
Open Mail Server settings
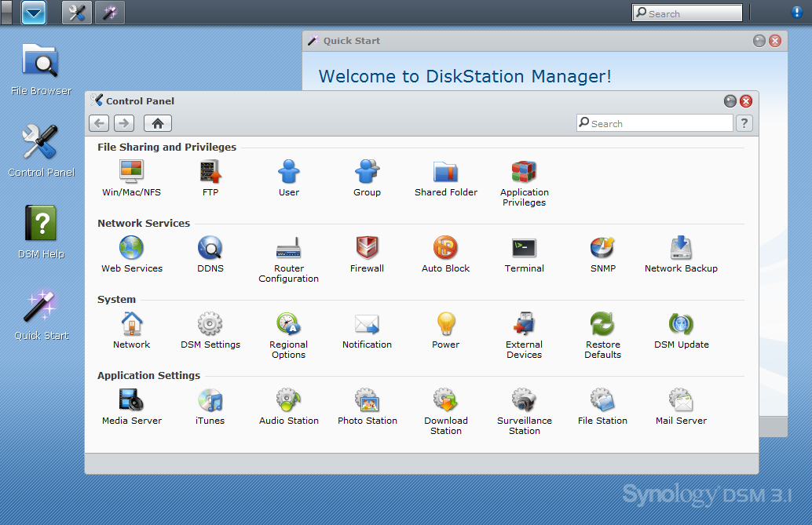[681, 407]
